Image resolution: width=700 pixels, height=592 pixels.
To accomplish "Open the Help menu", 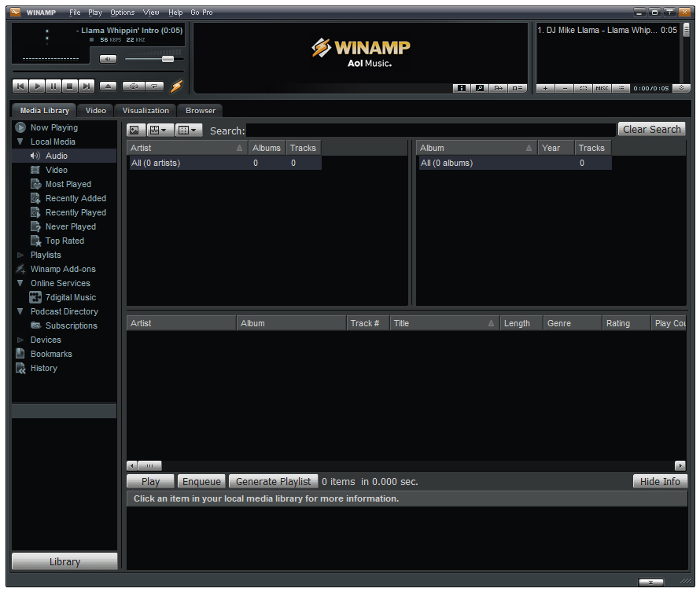I will 175,13.
